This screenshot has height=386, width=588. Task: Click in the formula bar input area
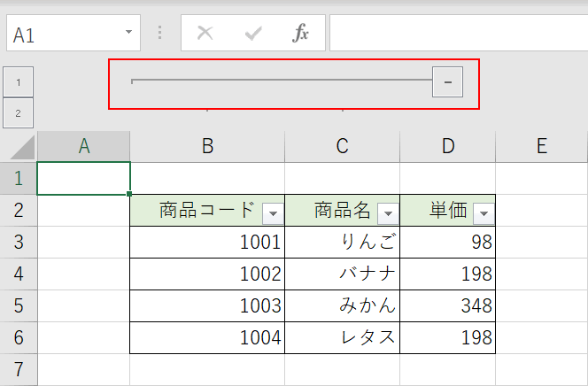point(459,33)
